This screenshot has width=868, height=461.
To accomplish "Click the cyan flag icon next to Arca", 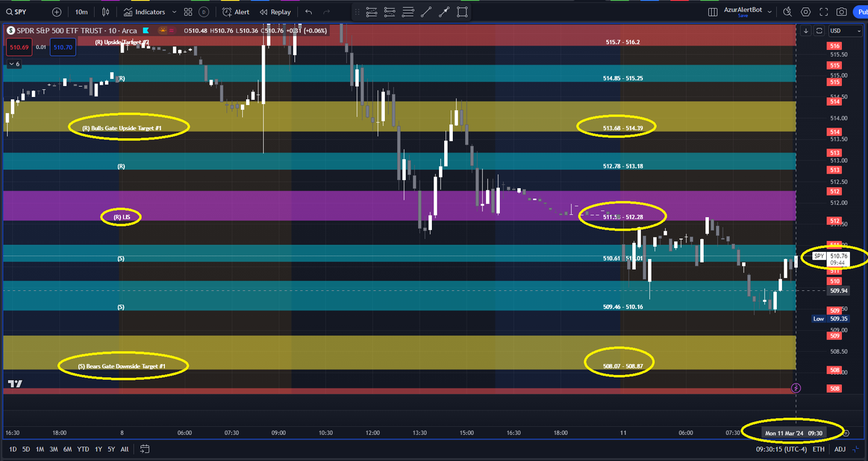I will (147, 30).
